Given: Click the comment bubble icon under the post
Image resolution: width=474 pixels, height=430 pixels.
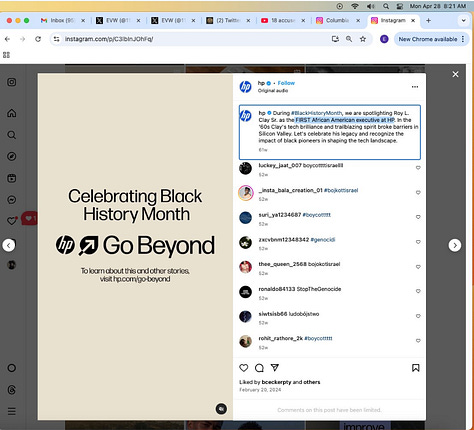Looking at the screenshot, I should (259, 368).
